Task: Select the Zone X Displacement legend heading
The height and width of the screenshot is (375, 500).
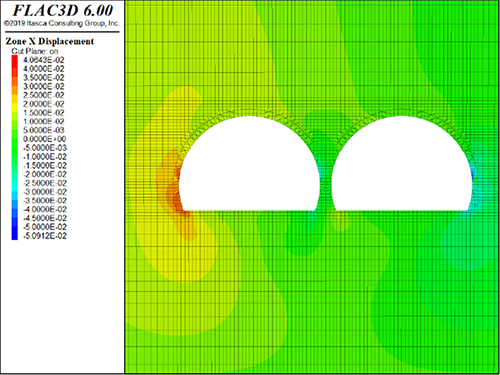Action: (50, 41)
